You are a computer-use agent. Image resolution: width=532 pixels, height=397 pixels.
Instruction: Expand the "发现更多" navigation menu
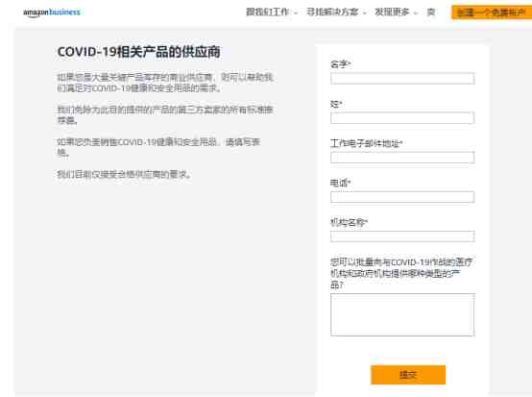396,12
